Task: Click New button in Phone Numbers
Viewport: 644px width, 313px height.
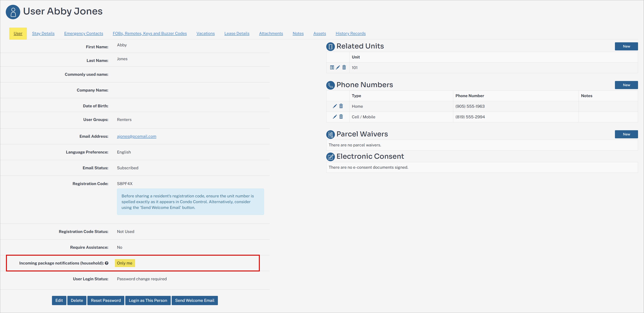Action: pos(626,85)
